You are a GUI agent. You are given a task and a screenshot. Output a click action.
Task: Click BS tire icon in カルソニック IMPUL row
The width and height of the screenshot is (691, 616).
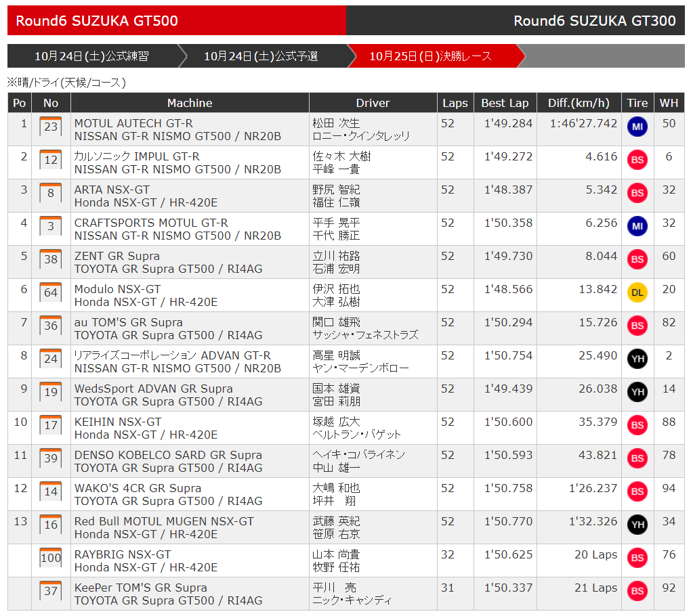coord(637,160)
